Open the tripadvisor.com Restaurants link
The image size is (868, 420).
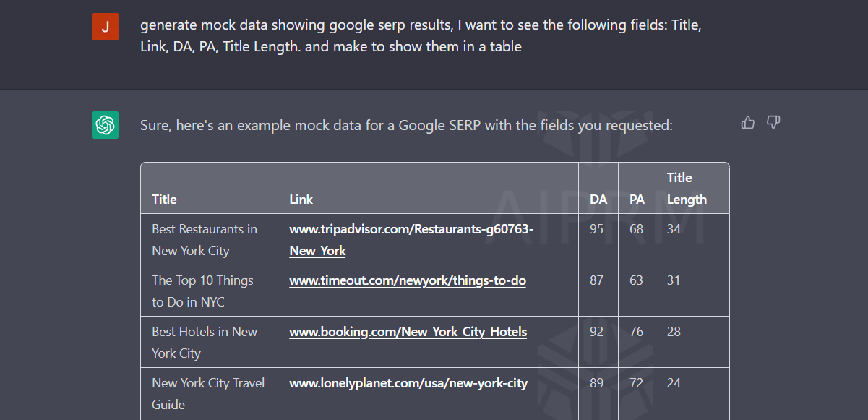tap(411, 240)
